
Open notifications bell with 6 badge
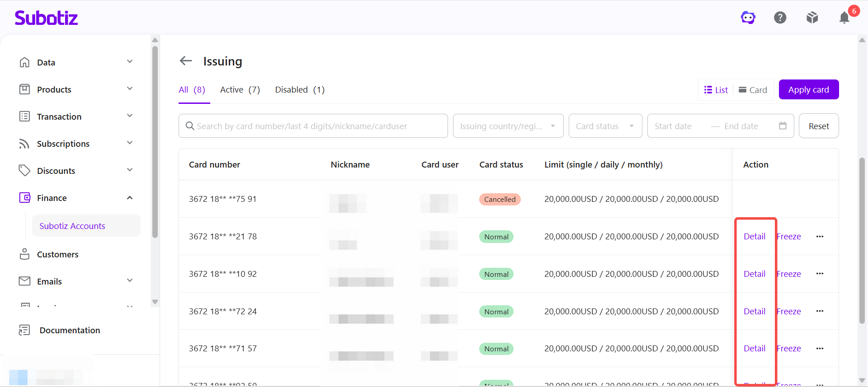[844, 18]
